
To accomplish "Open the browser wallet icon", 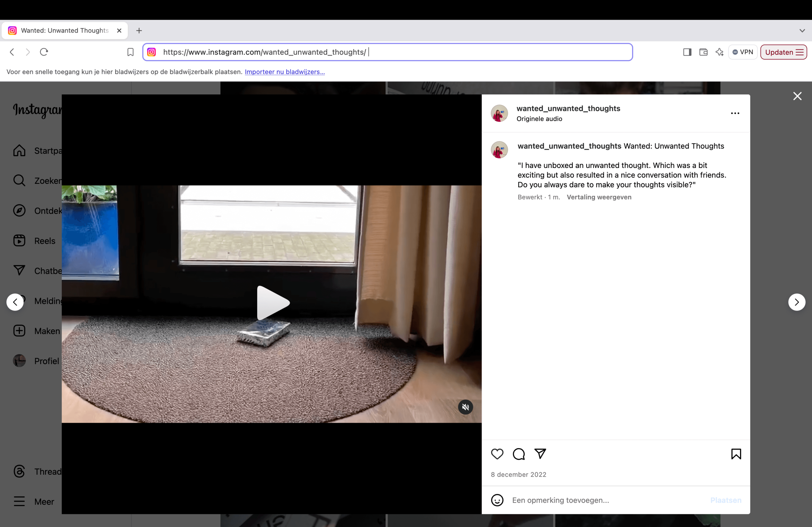I will click(703, 52).
